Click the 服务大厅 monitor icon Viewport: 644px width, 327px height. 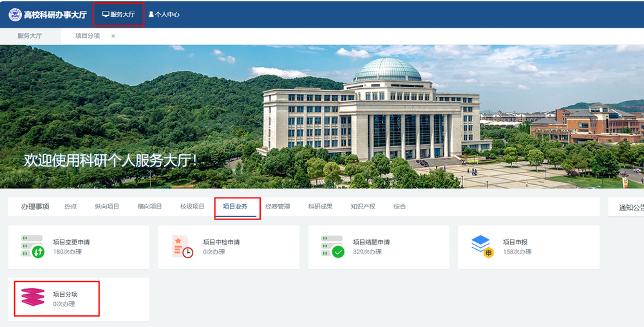(106, 14)
